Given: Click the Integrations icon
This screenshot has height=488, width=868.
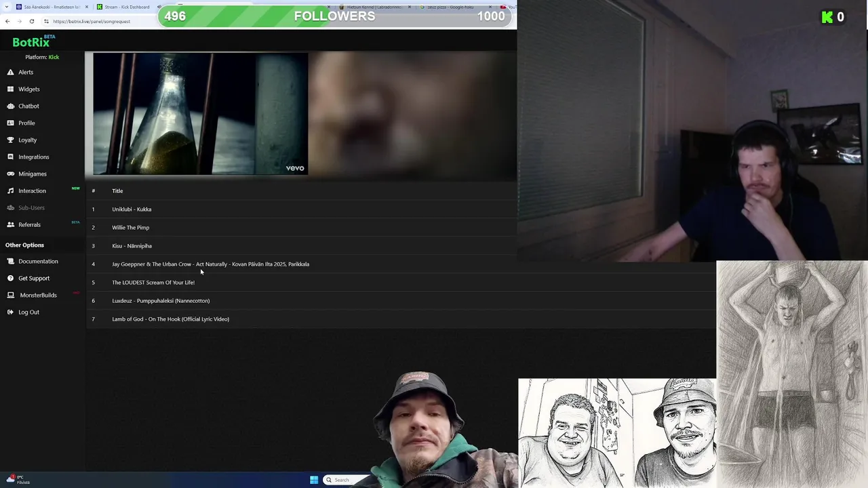Looking at the screenshot, I should pos(10,157).
